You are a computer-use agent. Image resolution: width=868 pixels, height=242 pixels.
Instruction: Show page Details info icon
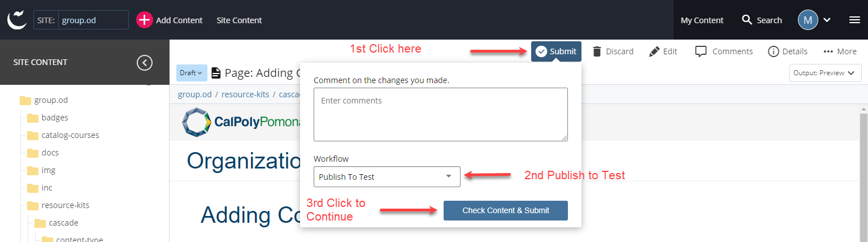pyautogui.click(x=774, y=51)
